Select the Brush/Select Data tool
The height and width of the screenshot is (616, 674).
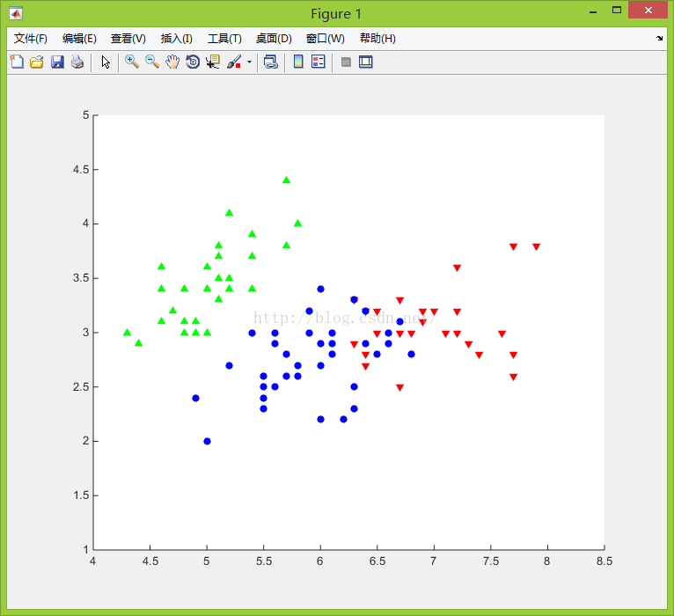pos(234,62)
